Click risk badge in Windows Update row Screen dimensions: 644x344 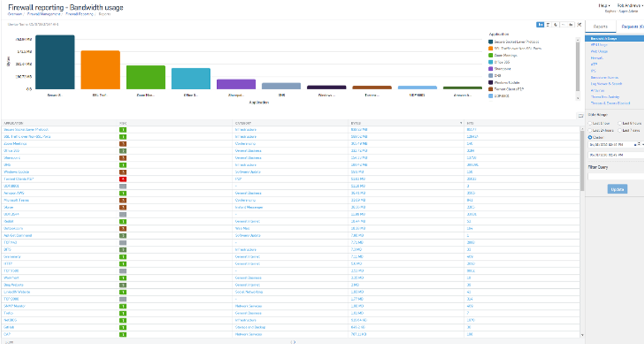pyautogui.click(x=122, y=172)
